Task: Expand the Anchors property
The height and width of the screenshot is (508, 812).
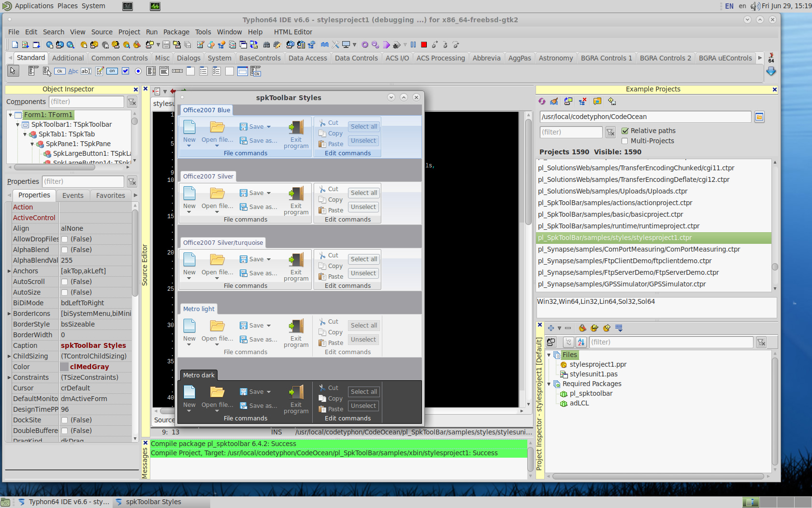Action: [x=9, y=271]
